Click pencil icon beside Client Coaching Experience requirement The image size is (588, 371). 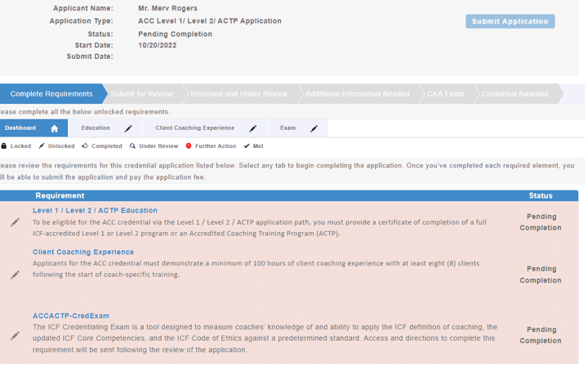(x=15, y=275)
